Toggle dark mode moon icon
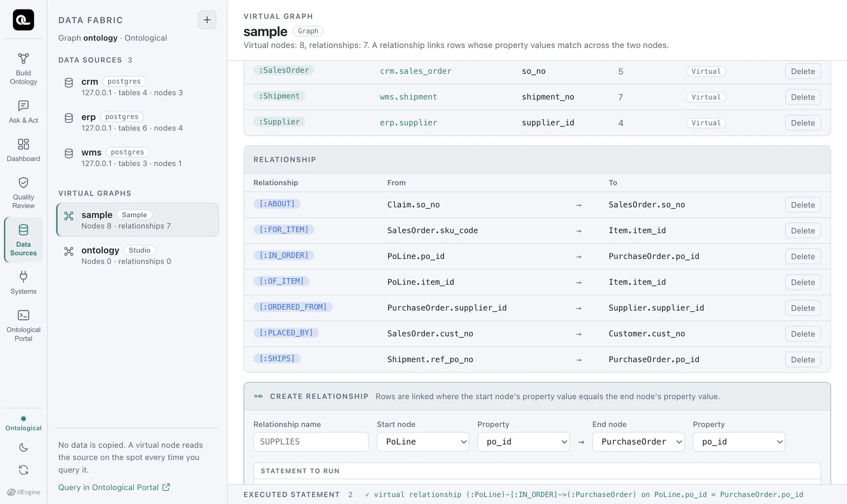 coord(23,447)
